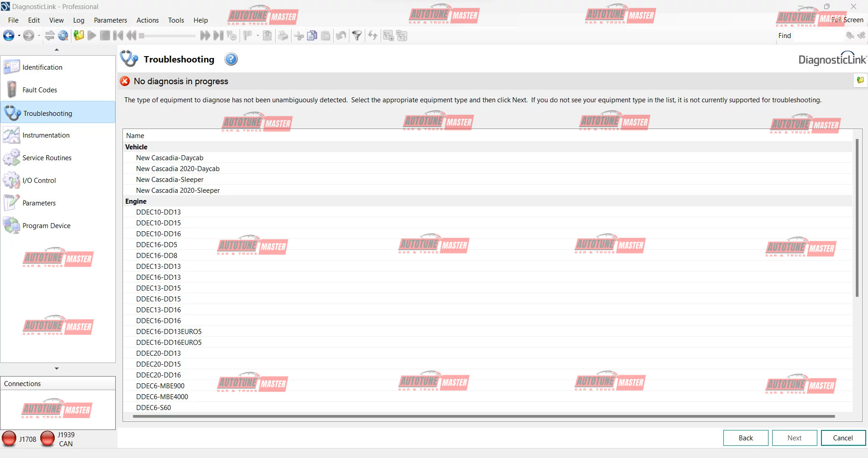Open Service Routines in sidebar
Viewport: 868px width, 458px height.
click(x=47, y=158)
